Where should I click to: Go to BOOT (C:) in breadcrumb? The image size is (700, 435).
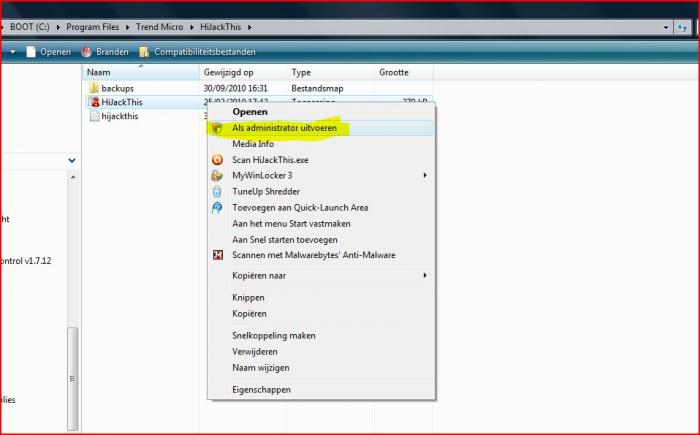pos(29,27)
